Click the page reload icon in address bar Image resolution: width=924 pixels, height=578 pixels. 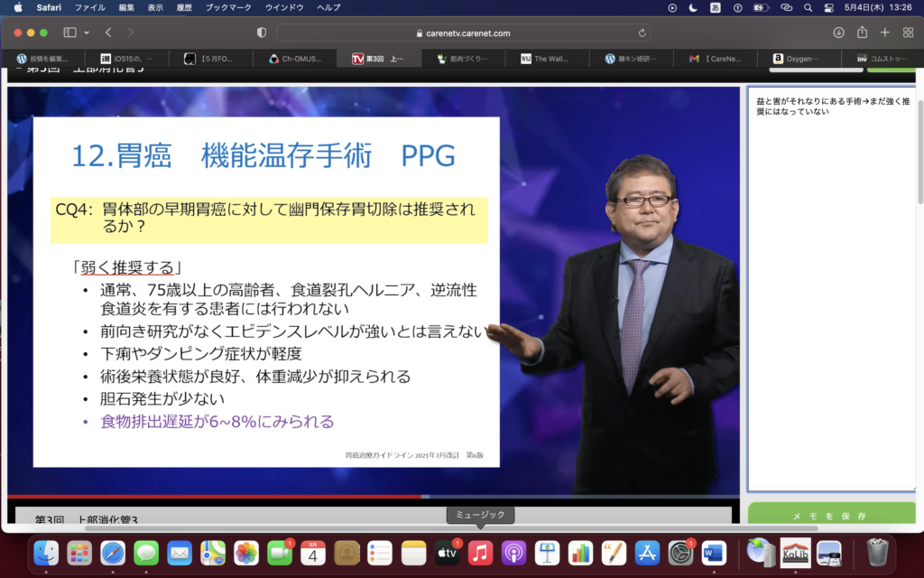tap(642, 33)
